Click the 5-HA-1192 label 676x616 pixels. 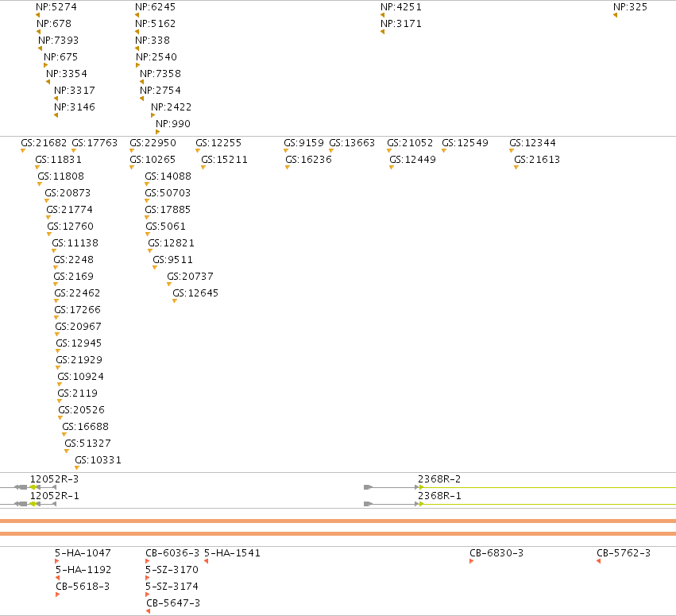pos(83,569)
